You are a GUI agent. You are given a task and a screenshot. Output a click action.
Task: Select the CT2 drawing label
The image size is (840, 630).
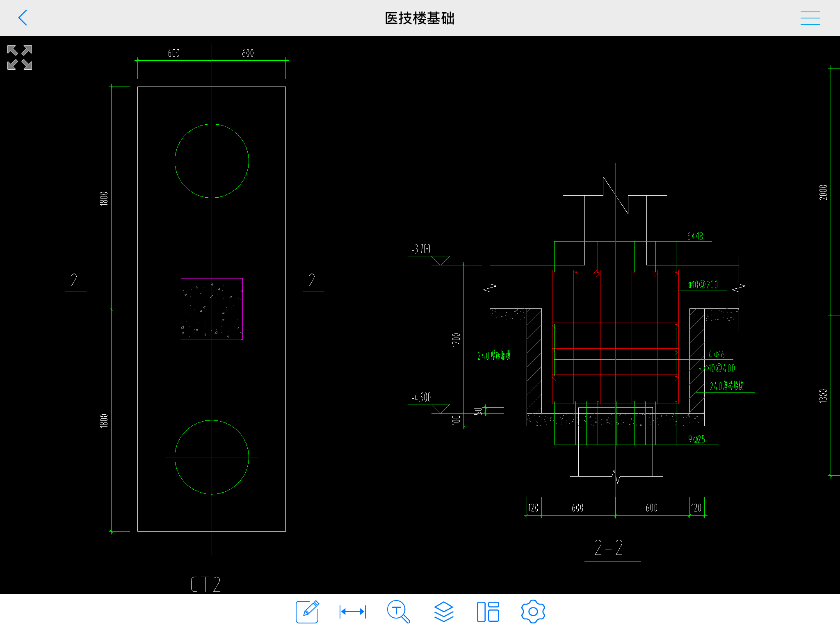pyautogui.click(x=206, y=584)
